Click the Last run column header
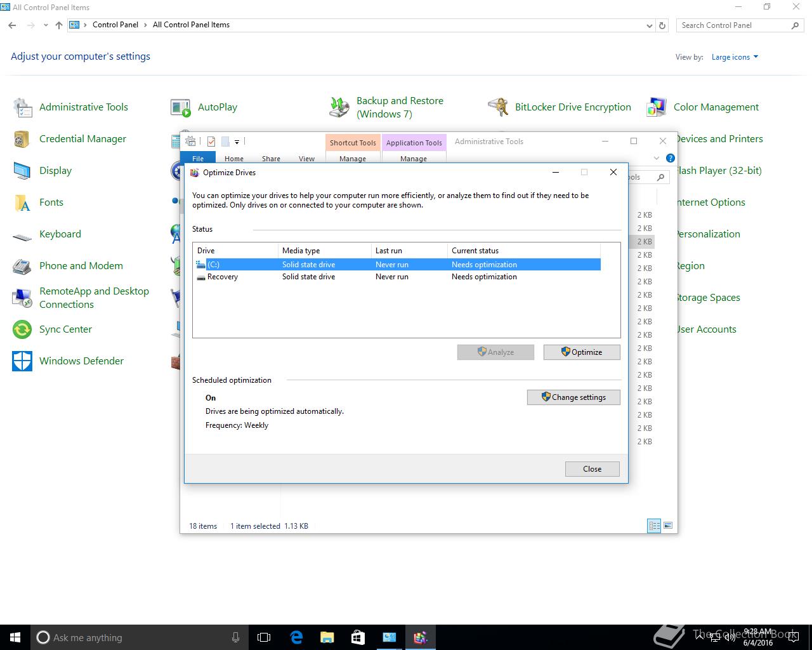The height and width of the screenshot is (650, 812). tap(409, 251)
